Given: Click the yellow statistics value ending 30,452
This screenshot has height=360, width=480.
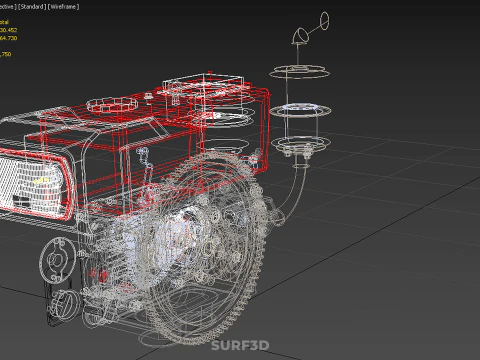Looking at the screenshot, I should click(x=9, y=30).
